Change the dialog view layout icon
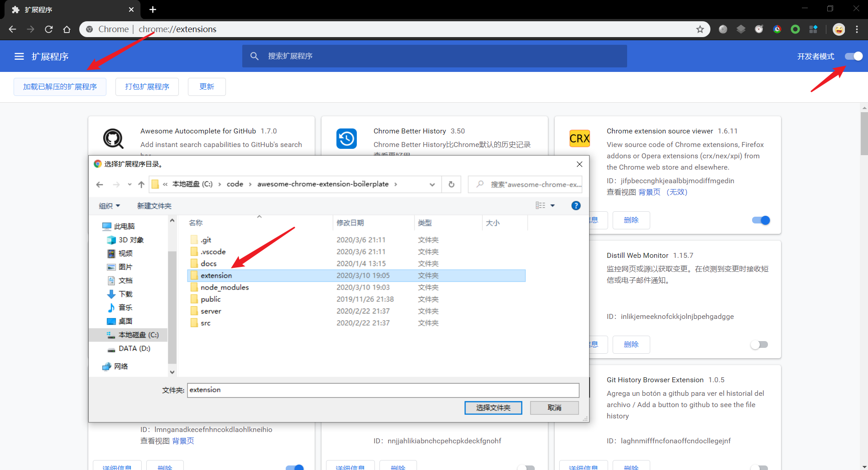 click(x=541, y=205)
